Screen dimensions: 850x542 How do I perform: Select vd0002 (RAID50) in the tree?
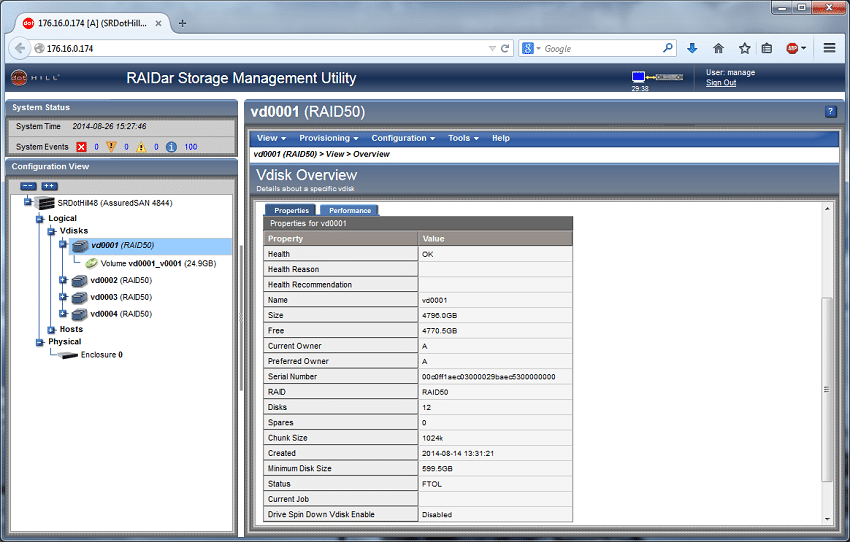point(121,280)
